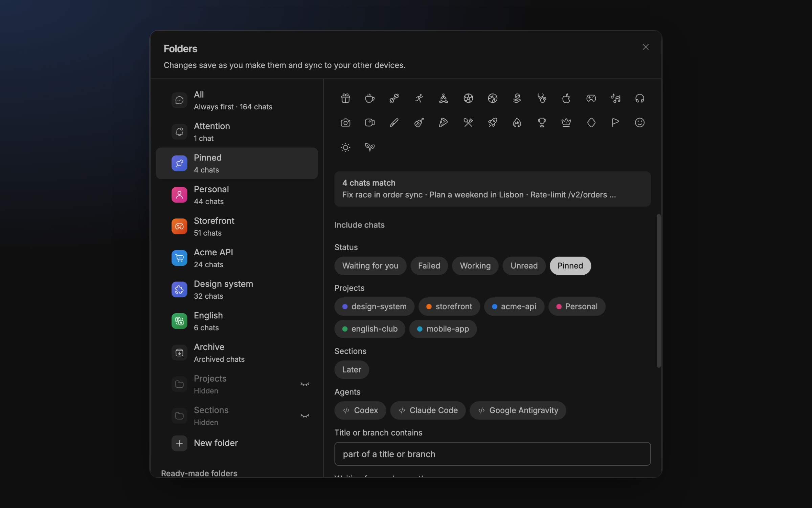The image size is (812, 508).
Task: Click the settings panel scrollbar
Action: [x=658, y=291]
